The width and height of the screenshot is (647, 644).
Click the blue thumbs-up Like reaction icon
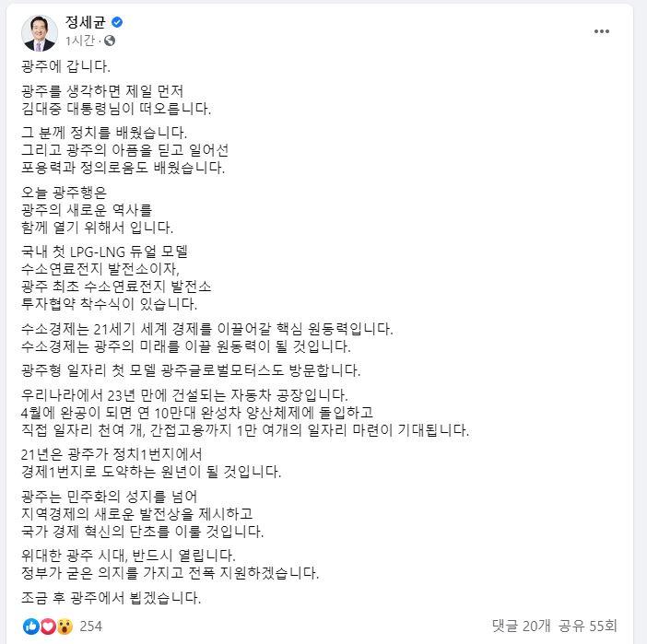pos(30,626)
